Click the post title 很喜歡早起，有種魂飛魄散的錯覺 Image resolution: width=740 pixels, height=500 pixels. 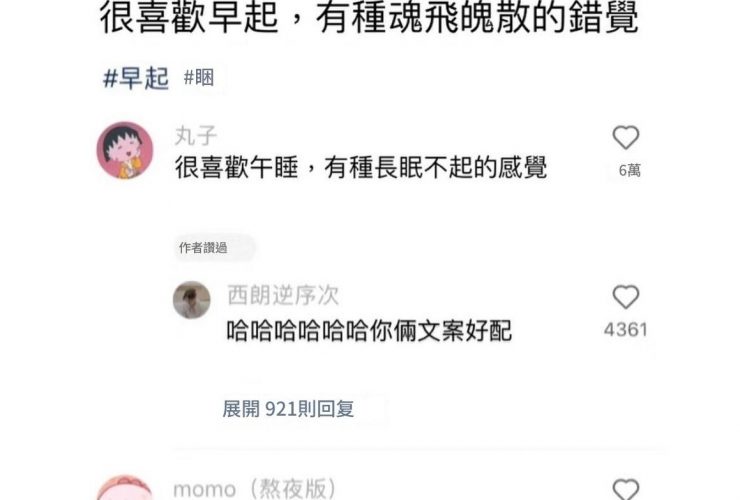pyautogui.click(x=369, y=18)
